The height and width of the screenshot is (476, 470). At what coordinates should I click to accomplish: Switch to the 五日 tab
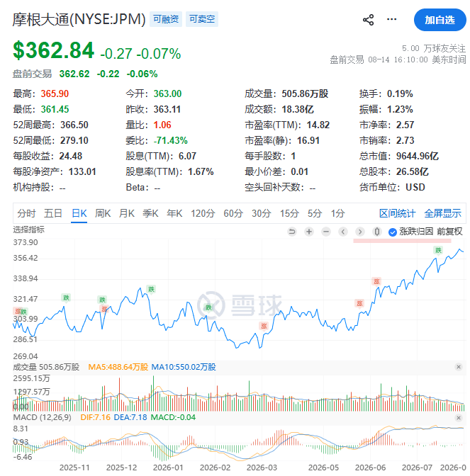pyautogui.click(x=53, y=213)
